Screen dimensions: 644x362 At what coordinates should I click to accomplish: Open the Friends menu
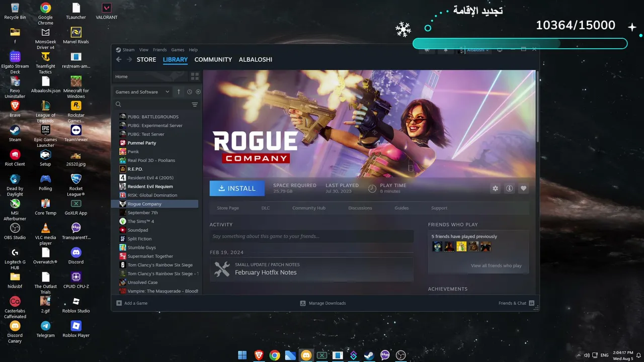coord(159,50)
